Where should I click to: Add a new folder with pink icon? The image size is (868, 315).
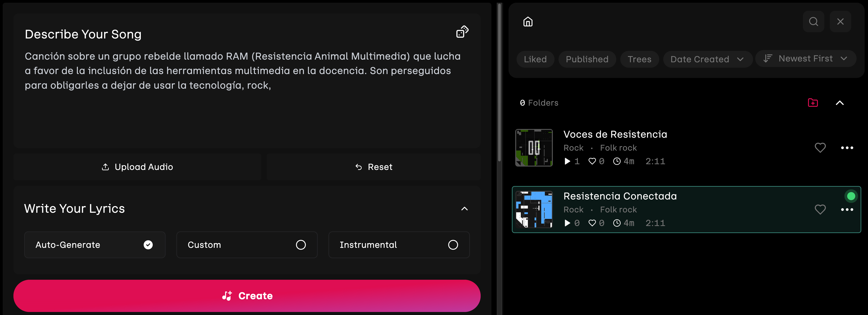pos(813,103)
